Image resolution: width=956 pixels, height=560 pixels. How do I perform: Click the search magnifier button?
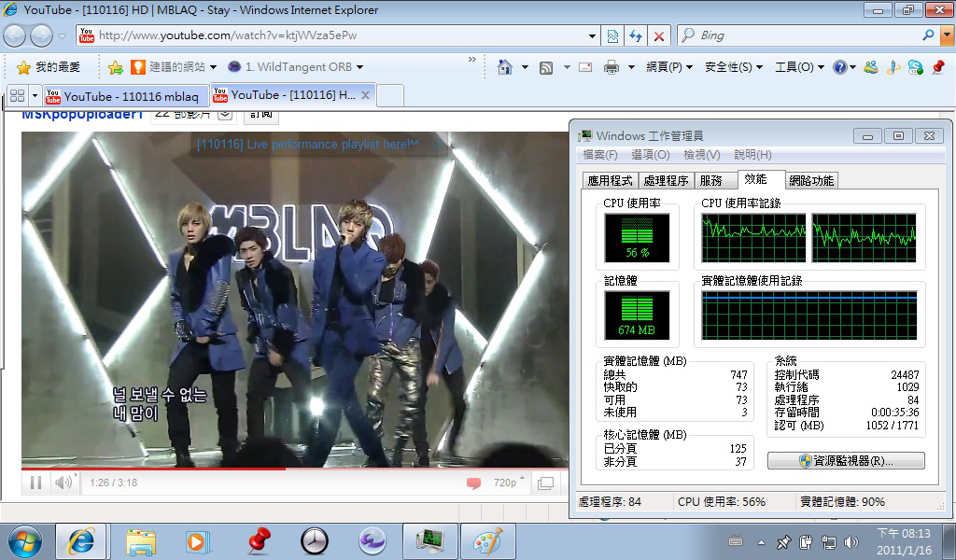(x=928, y=35)
